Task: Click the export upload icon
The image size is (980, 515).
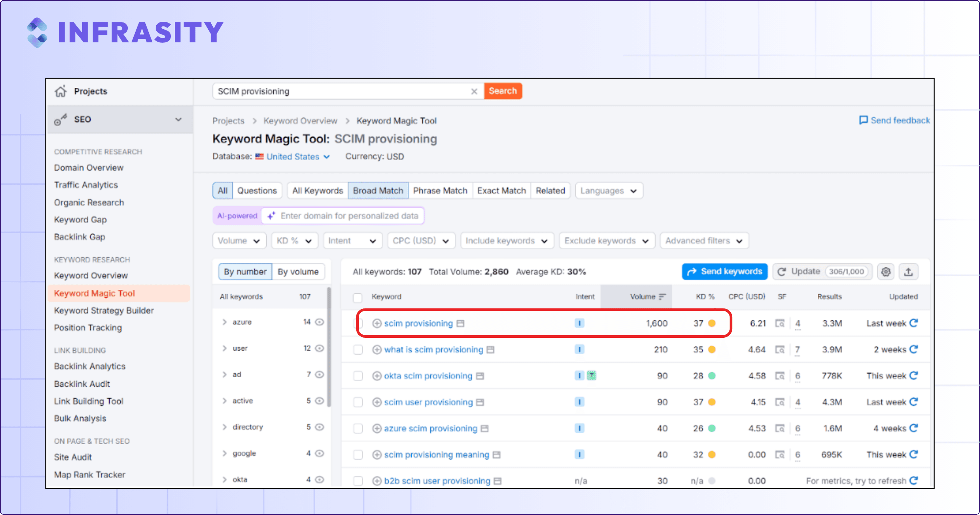Action: click(909, 272)
